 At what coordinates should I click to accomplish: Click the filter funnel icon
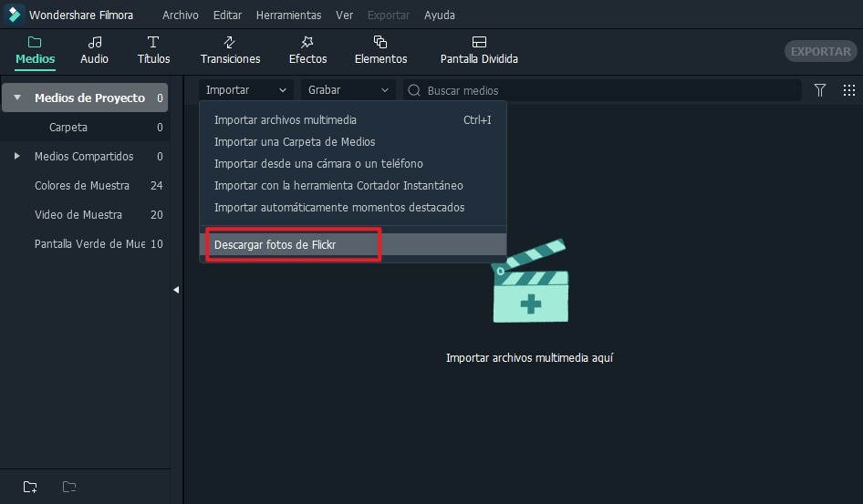point(820,90)
